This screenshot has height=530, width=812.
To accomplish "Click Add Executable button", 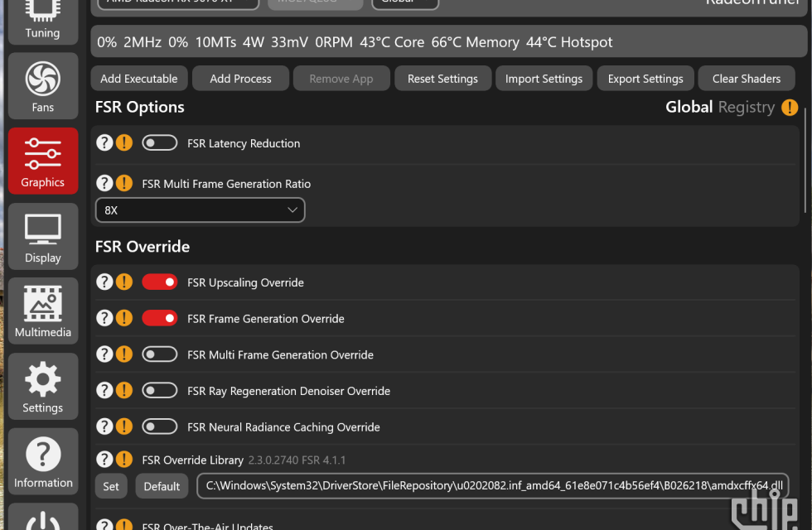I will tap(139, 79).
